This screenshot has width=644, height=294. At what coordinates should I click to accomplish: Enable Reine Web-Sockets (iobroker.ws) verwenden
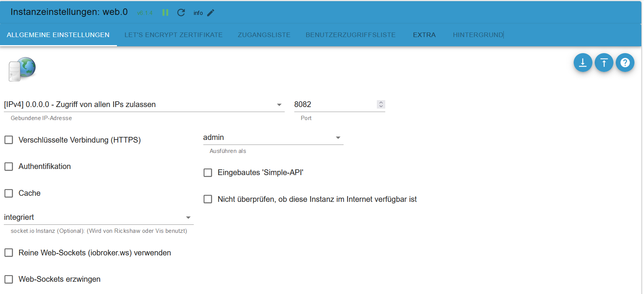(x=9, y=253)
